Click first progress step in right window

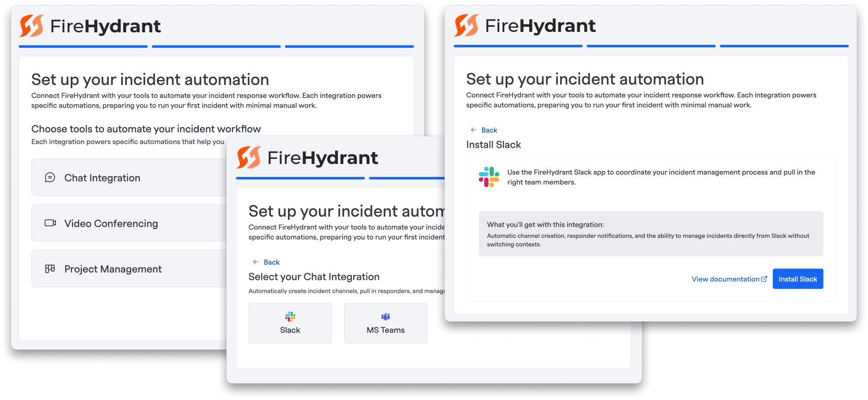(x=518, y=46)
